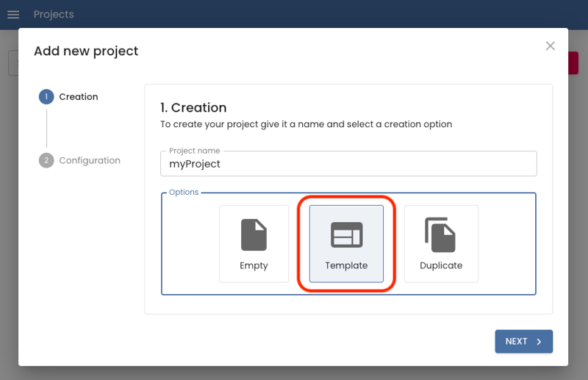The width and height of the screenshot is (588, 380).
Task: Click the step 1 circle indicator
Action: pos(46,97)
